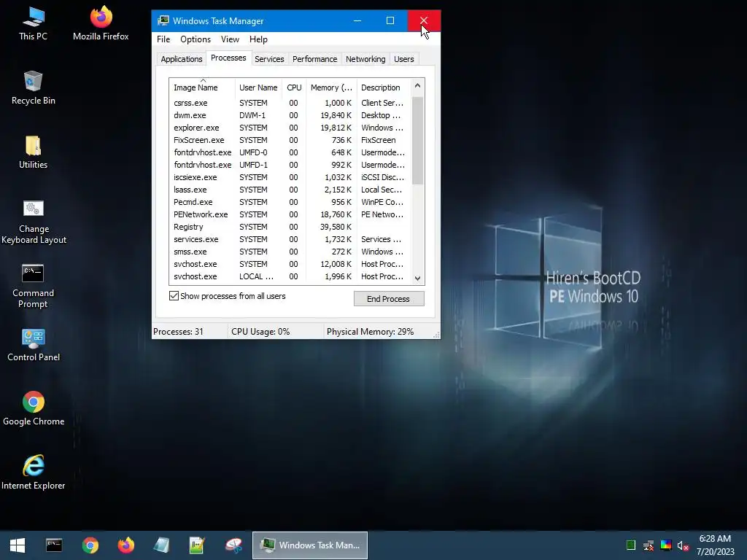
Task: Select services.exe process row
Action: coord(290,239)
